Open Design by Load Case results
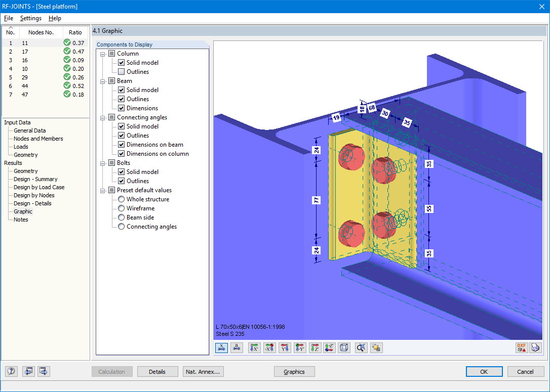Screen dimensions: 550x392 pyautogui.click(x=39, y=187)
